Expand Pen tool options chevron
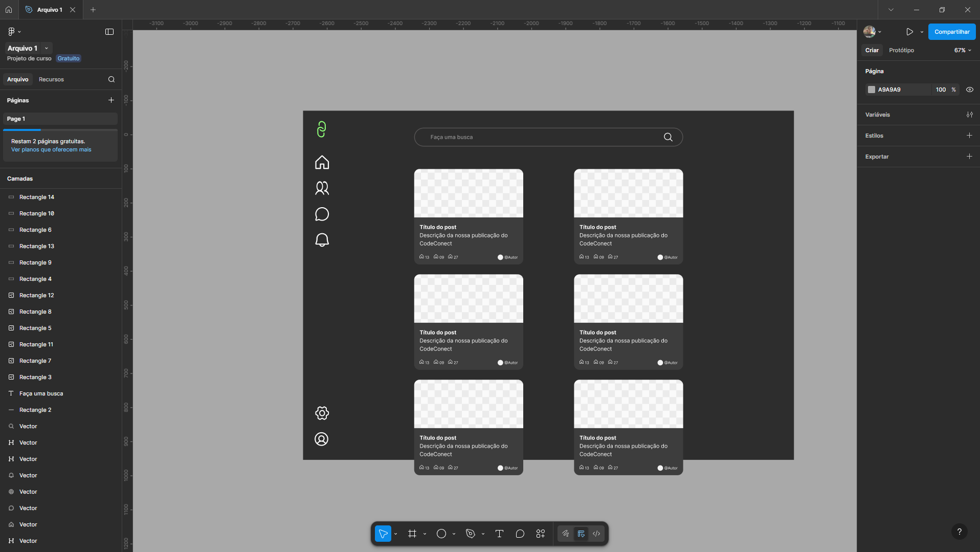The image size is (980, 552). click(483, 534)
